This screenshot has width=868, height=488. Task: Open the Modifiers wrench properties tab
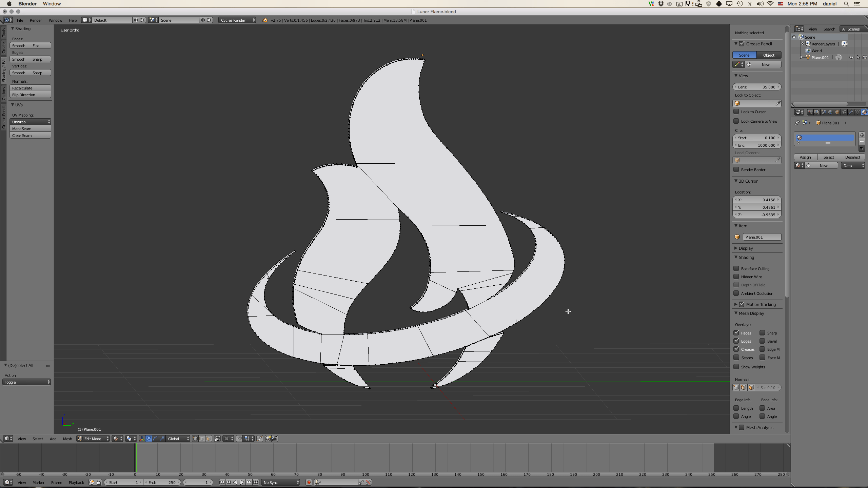[x=851, y=112]
